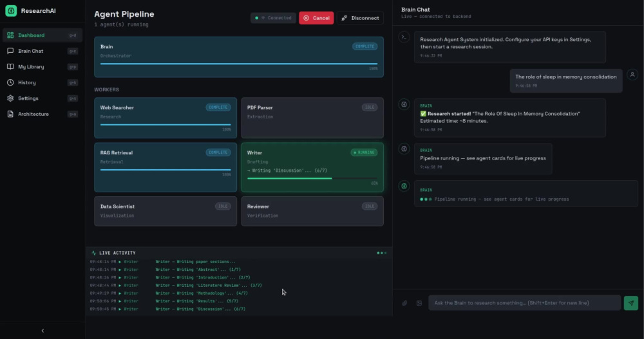This screenshot has width=644, height=339.
Task: Open Settings from the sidebar
Action: 43,98
